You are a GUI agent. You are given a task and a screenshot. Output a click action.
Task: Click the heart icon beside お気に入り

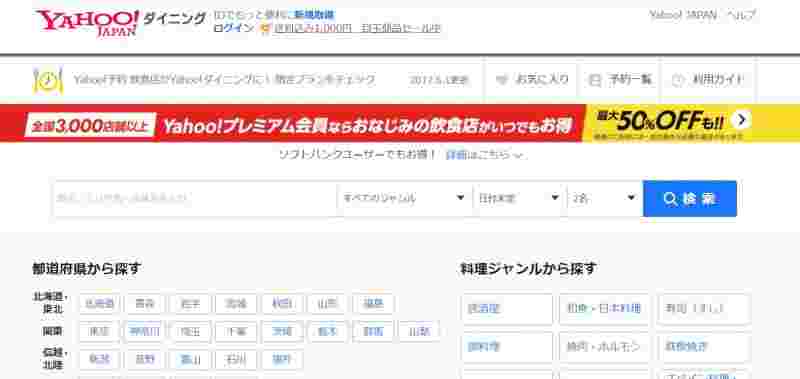point(502,80)
